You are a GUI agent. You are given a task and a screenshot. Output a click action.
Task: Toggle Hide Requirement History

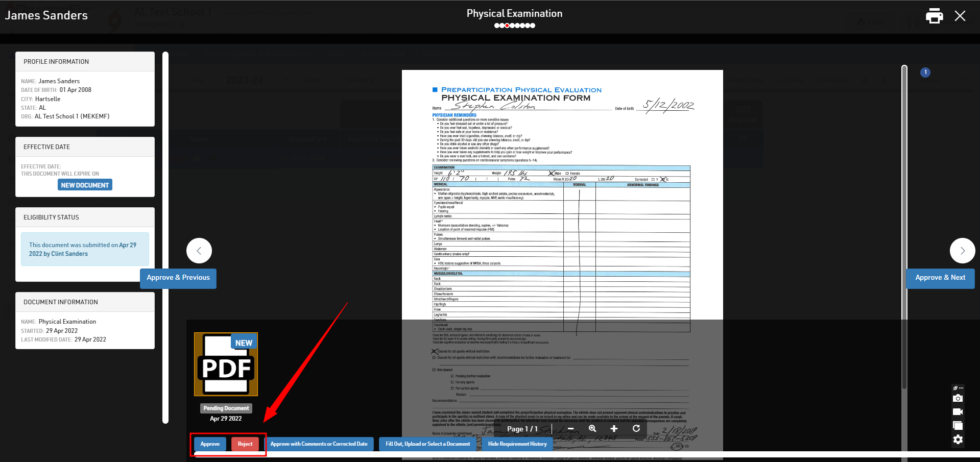coord(517,444)
